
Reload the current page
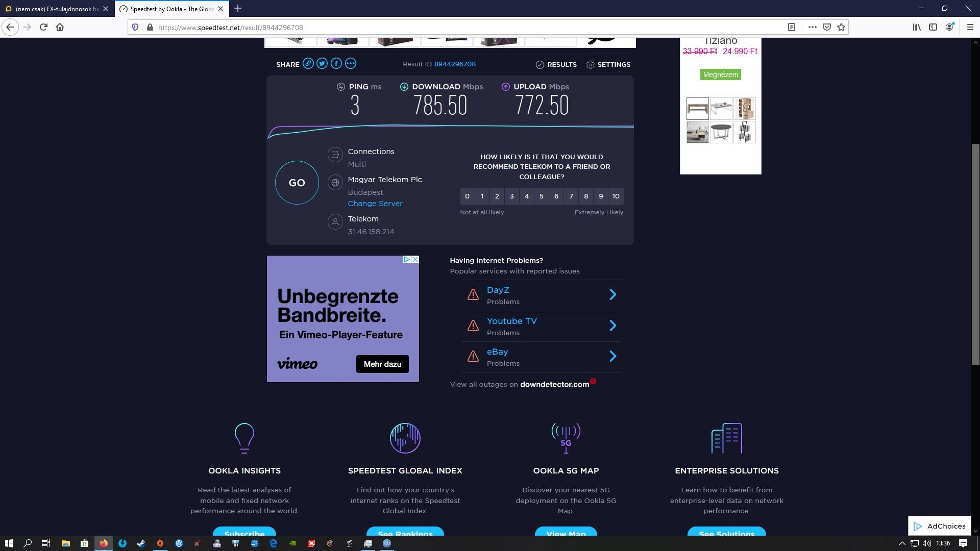[43, 28]
